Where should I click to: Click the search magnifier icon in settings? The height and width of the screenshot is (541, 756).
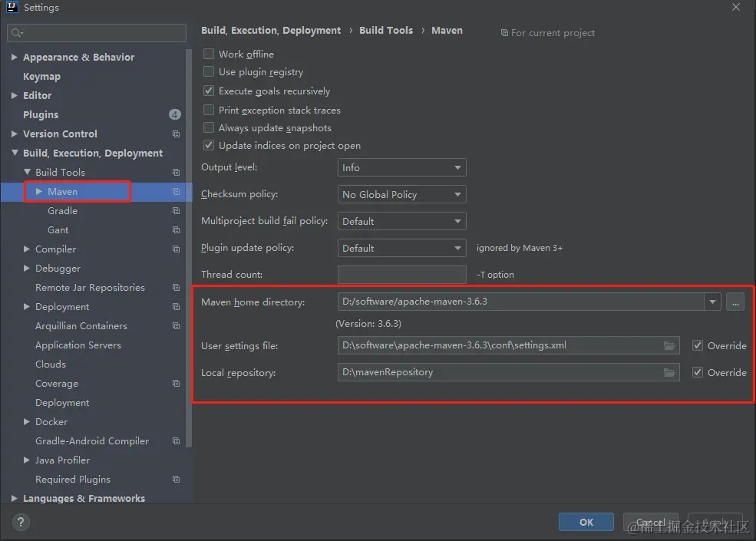(x=17, y=33)
